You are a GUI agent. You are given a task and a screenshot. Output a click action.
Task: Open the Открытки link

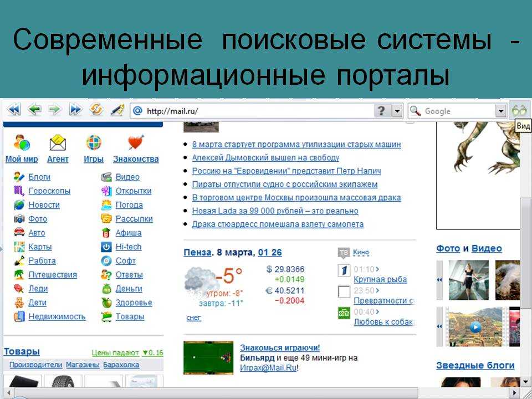point(134,191)
